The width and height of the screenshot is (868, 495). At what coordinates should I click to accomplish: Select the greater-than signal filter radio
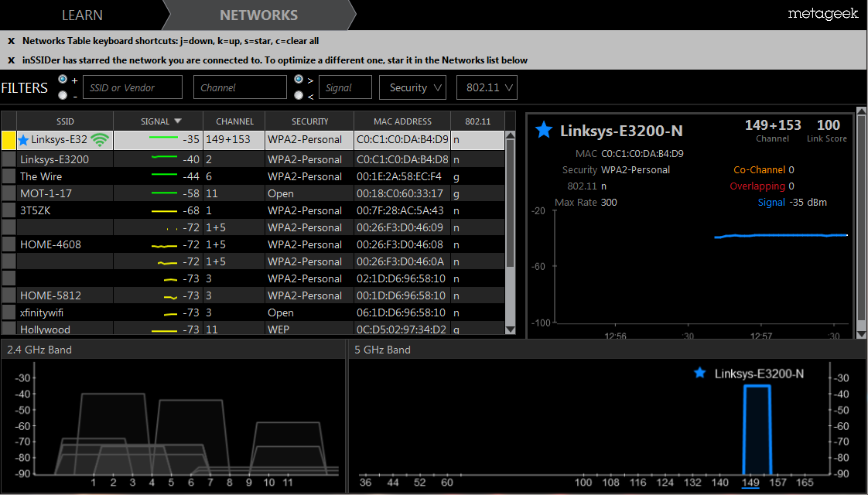pyautogui.click(x=299, y=79)
